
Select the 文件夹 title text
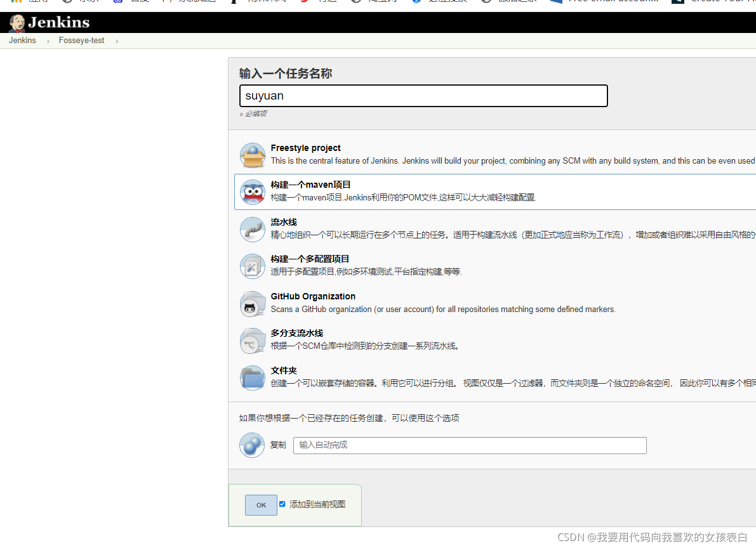(284, 370)
